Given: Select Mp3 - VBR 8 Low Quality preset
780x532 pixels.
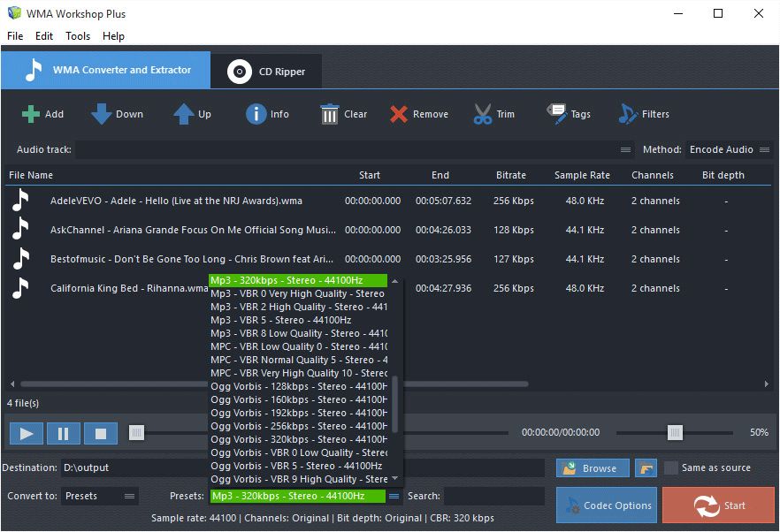Looking at the screenshot, I should pyautogui.click(x=298, y=334).
